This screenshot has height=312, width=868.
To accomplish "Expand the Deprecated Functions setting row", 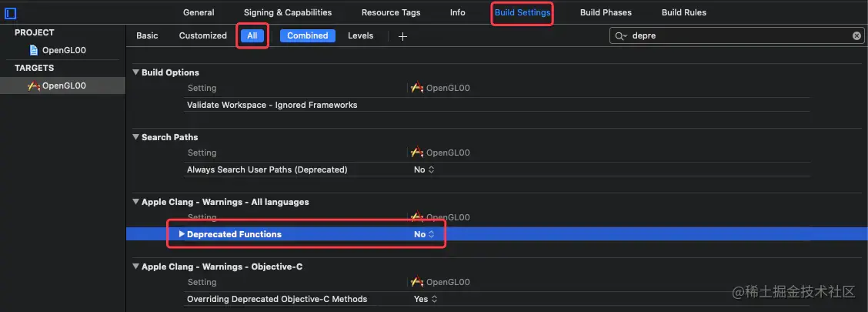I will (182, 234).
